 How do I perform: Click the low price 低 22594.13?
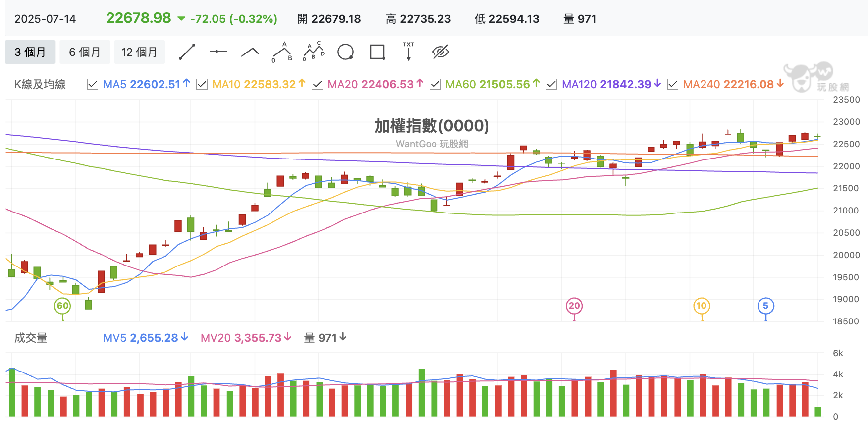click(507, 19)
